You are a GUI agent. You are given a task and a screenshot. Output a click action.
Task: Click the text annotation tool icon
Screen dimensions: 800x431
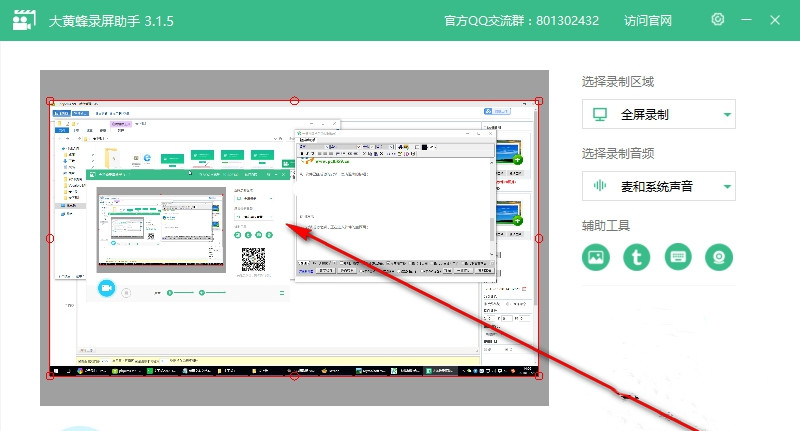[x=637, y=257]
